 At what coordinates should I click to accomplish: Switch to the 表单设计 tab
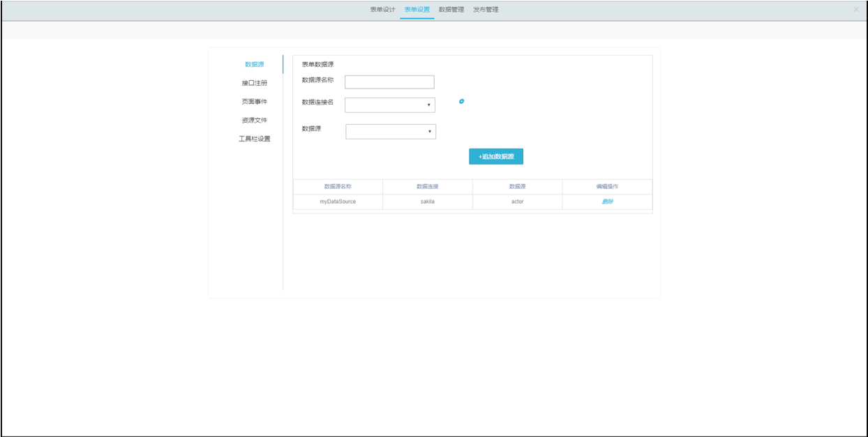point(382,10)
